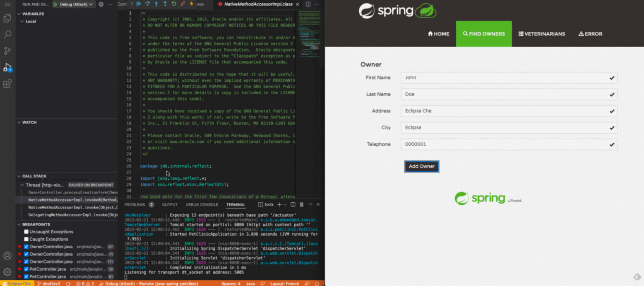Disable the OwnerController.java line 67 breakpoint
This screenshot has height=286, width=644.
(26, 247)
